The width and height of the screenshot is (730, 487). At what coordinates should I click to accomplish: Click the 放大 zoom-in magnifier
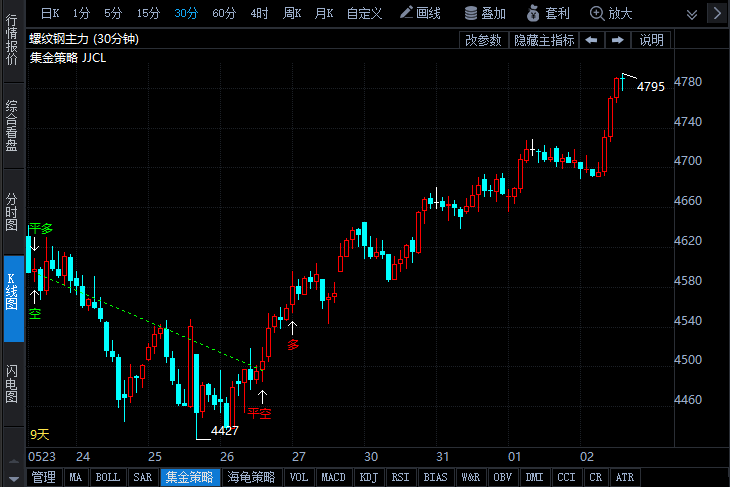(611, 13)
